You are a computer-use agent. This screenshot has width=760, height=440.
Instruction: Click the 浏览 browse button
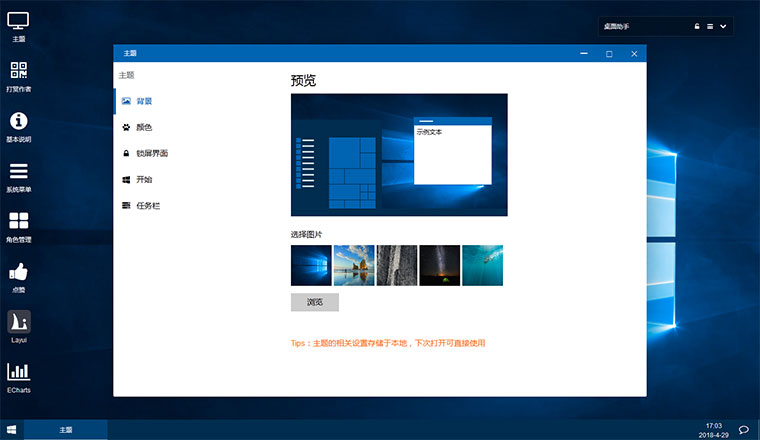tap(315, 302)
